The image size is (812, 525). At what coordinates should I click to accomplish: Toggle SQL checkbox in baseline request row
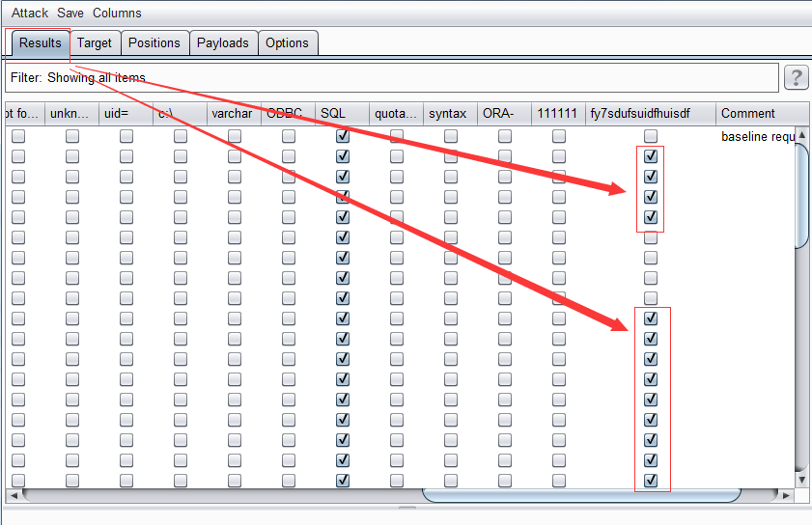343,136
